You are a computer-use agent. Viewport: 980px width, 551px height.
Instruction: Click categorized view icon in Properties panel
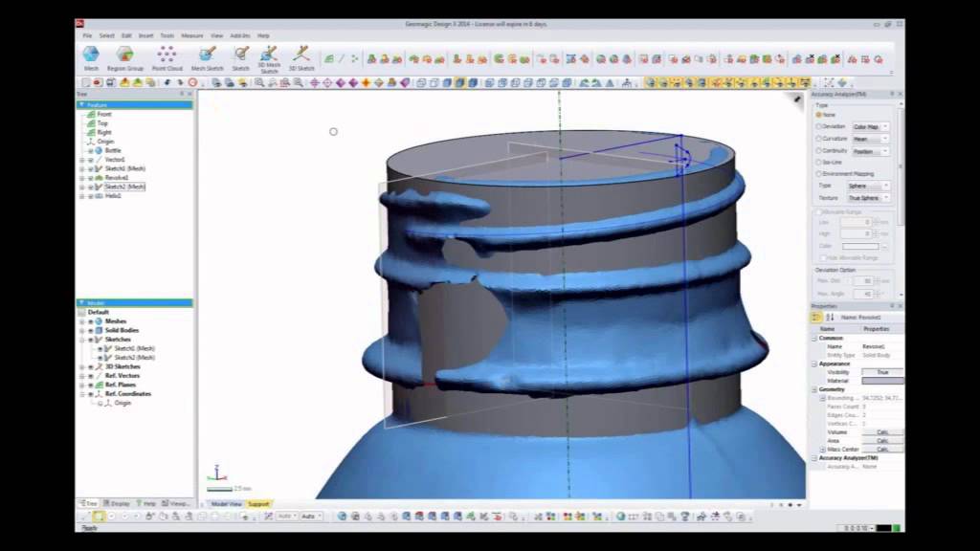[x=816, y=318]
